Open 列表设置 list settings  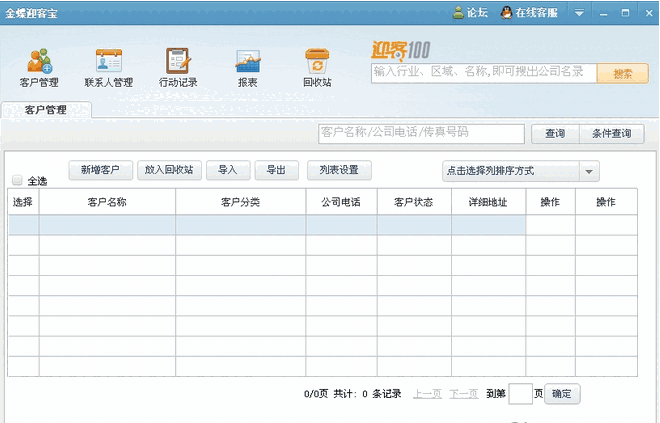coord(339,170)
